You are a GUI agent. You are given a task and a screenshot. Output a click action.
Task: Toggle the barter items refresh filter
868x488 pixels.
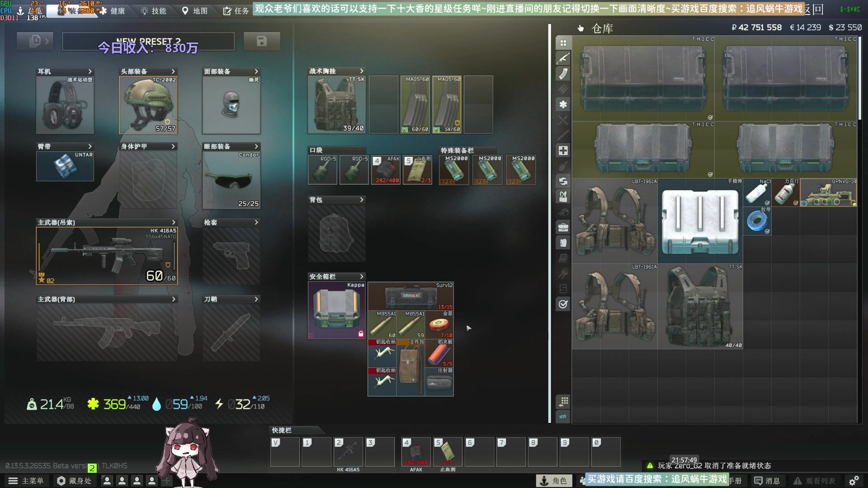[x=563, y=181]
